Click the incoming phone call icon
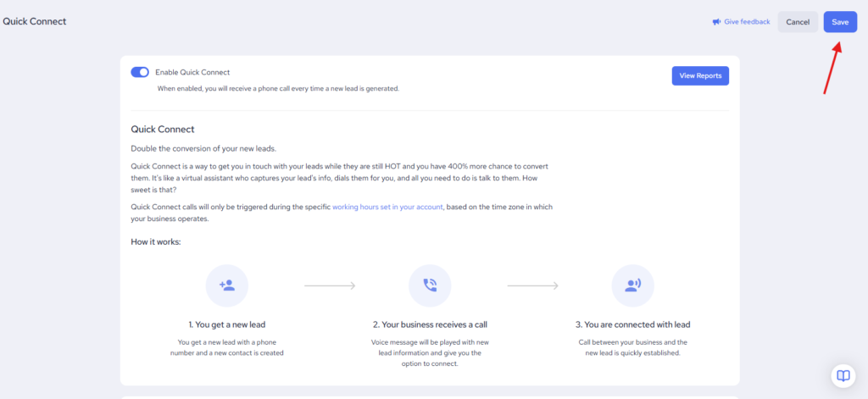This screenshot has height=399, width=868. (430, 285)
